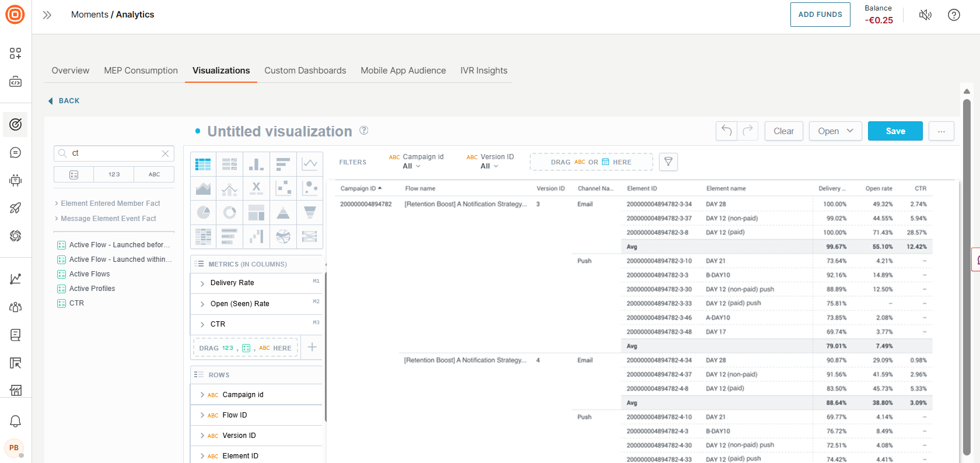Go BACK to the previous page
The height and width of the screenshot is (463, 980).
pyautogui.click(x=64, y=101)
